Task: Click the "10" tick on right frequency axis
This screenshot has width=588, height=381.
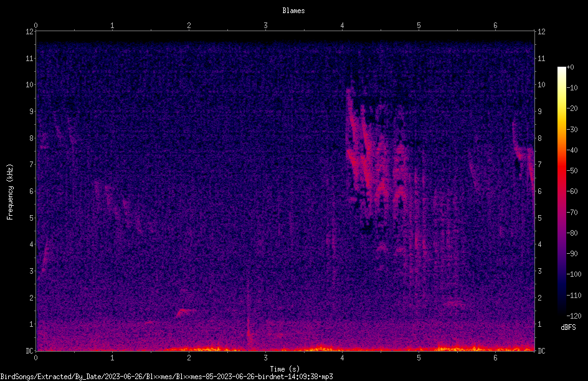Action: [541, 85]
